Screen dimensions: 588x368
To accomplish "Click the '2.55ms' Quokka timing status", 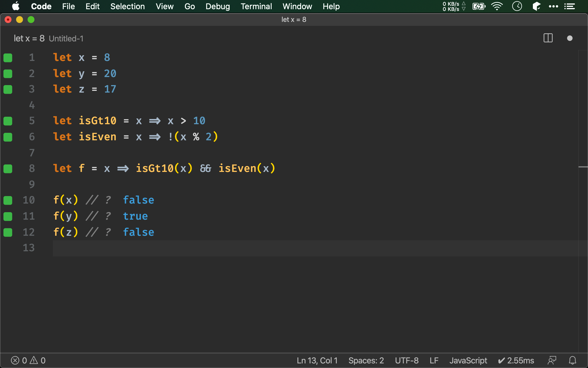I will 516,361.
